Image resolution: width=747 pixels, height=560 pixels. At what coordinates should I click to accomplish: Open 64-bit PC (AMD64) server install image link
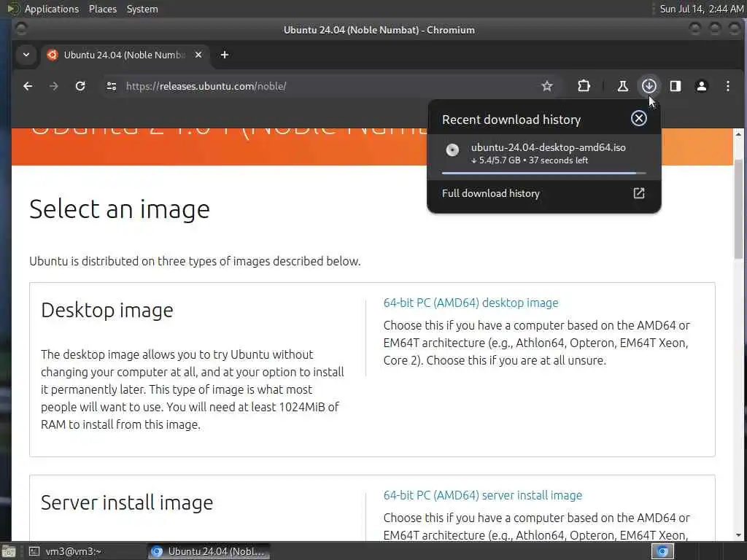(x=482, y=495)
